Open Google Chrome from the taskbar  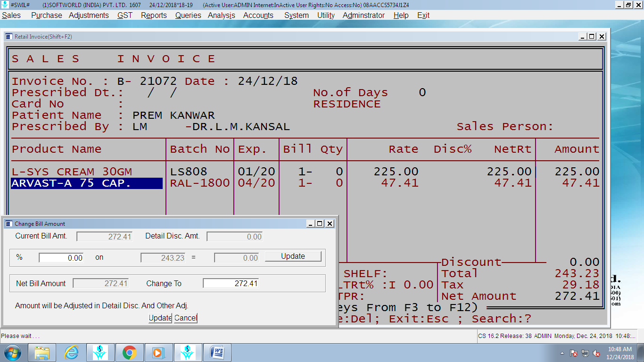tap(130, 353)
